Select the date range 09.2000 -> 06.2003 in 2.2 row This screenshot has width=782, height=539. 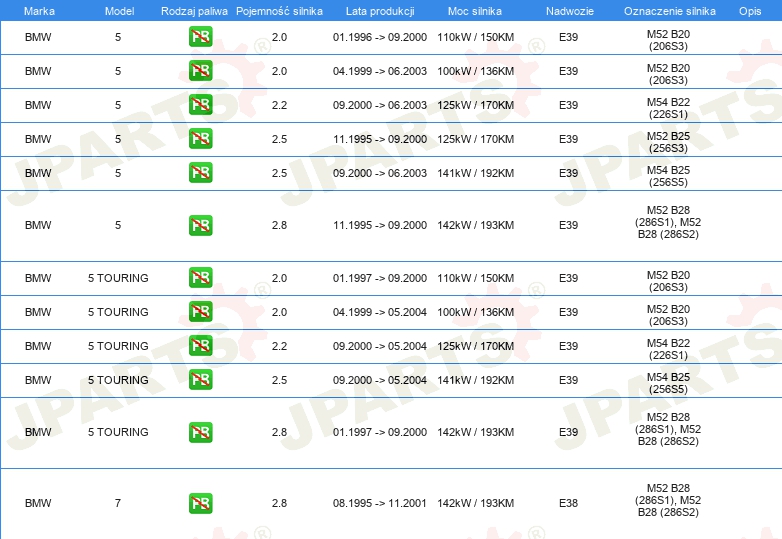(380, 105)
